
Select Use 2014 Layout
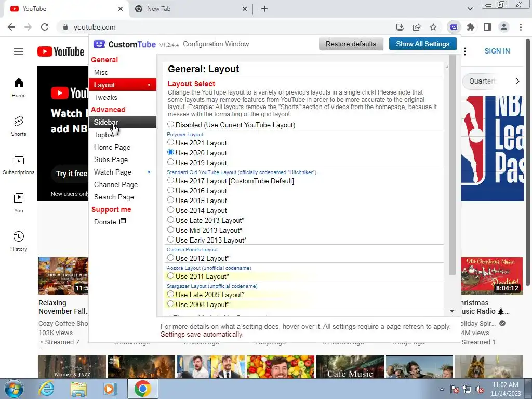[170, 210]
